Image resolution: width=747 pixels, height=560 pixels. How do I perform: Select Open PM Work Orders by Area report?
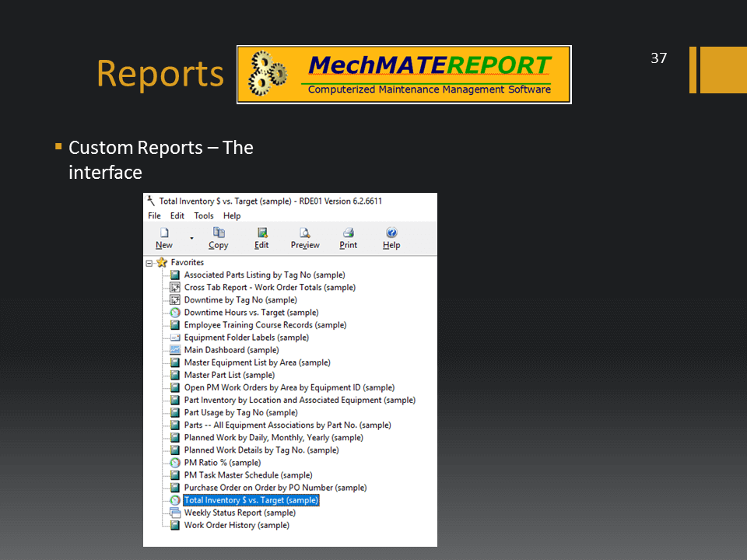pyautogui.click(x=289, y=387)
